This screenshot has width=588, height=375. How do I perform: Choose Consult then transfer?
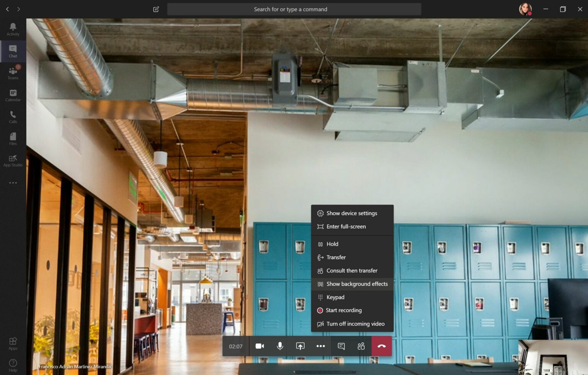[x=352, y=270]
